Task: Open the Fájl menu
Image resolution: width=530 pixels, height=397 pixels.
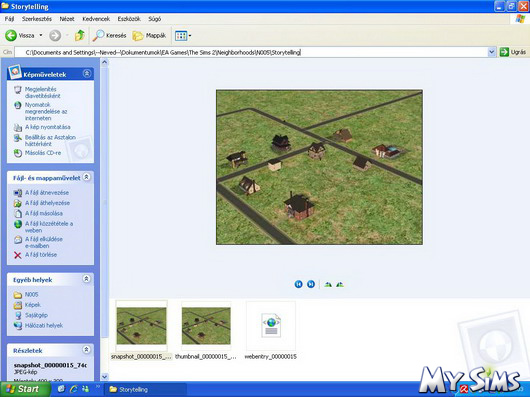Action: point(9,19)
